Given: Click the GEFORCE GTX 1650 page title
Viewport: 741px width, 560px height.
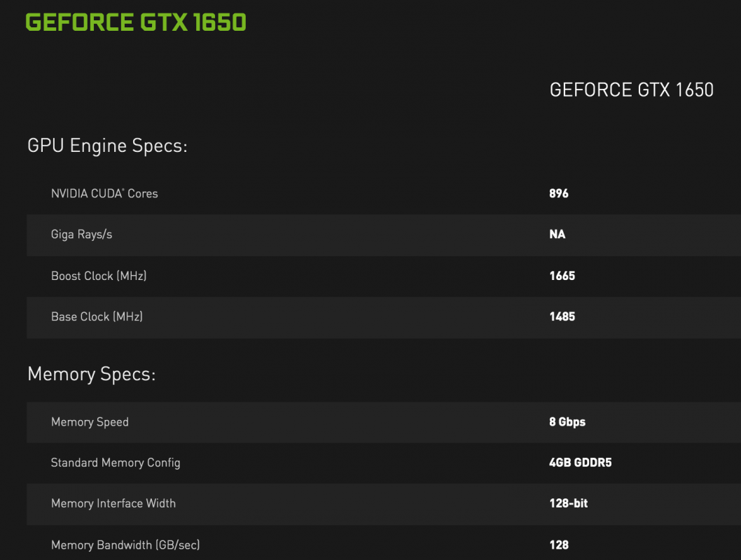Looking at the screenshot, I should [134, 22].
